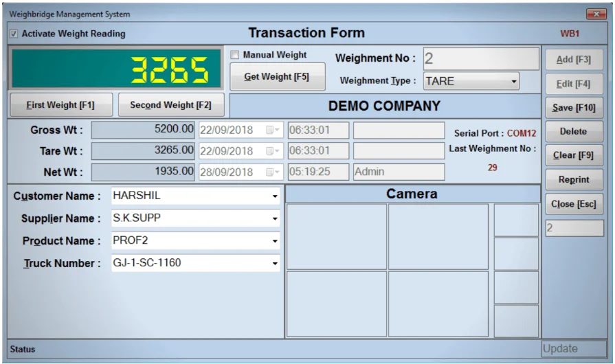Screen dimensions: 615x364
Task: Open the Weighment Type dropdown showing TARE
Action: pos(513,82)
